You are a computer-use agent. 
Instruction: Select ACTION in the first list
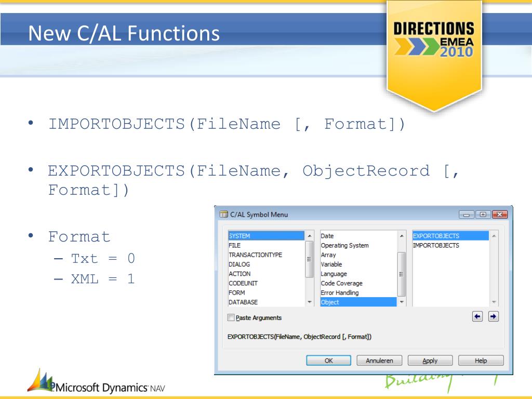[x=266, y=274]
